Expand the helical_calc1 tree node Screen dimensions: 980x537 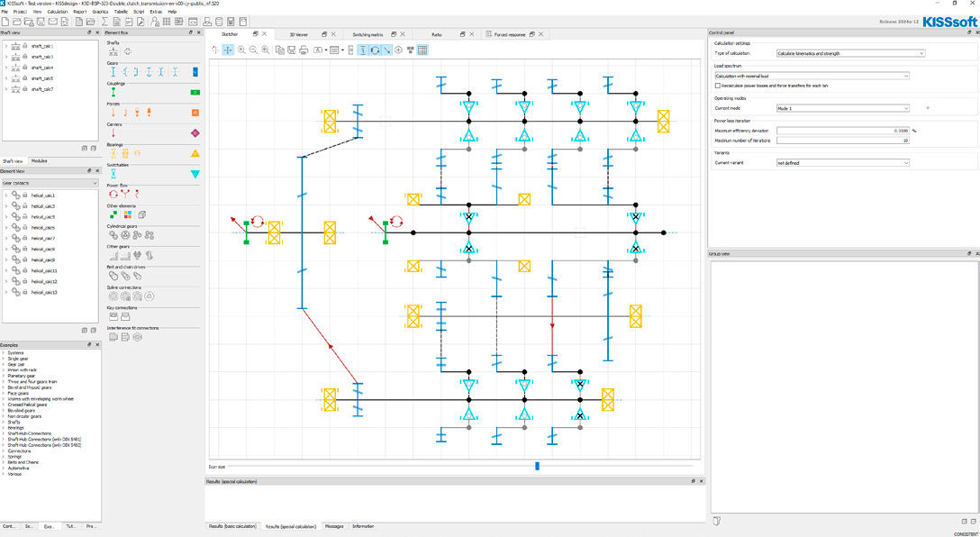5,195
